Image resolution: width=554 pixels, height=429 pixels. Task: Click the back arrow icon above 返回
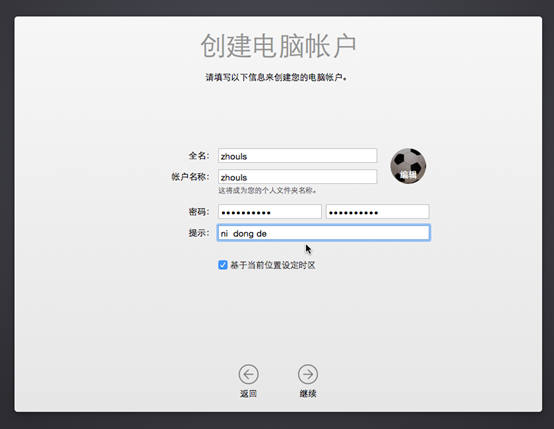(x=248, y=374)
